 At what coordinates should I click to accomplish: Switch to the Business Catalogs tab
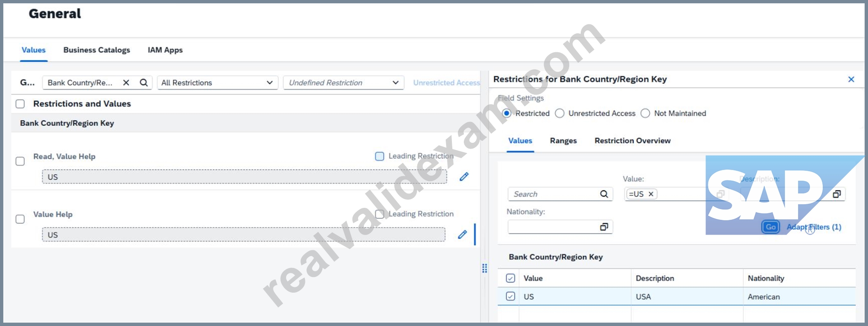(97, 50)
